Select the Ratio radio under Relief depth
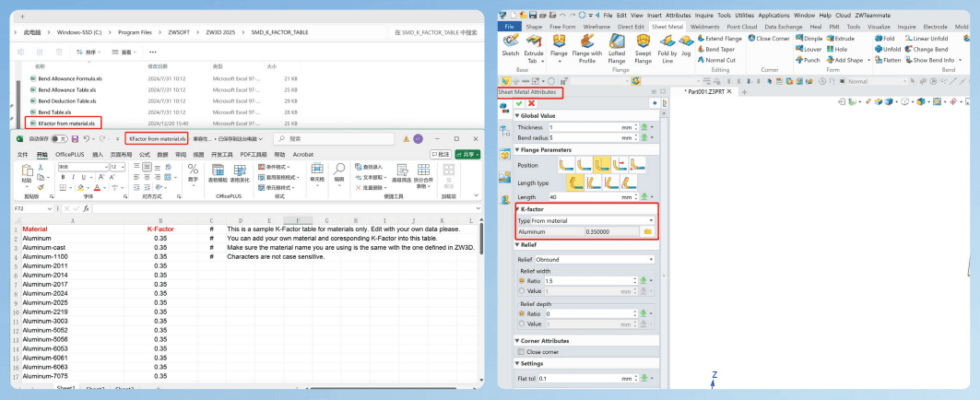This screenshot has width=980, height=400. 522,313
